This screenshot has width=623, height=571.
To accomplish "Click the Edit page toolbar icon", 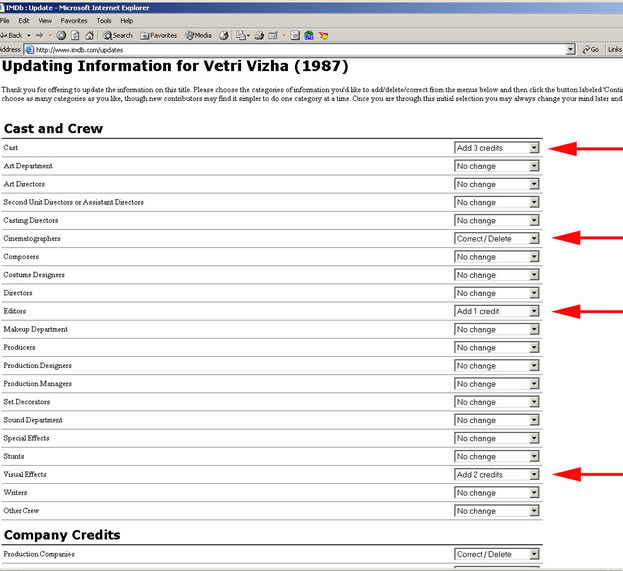I will [x=273, y=35].
